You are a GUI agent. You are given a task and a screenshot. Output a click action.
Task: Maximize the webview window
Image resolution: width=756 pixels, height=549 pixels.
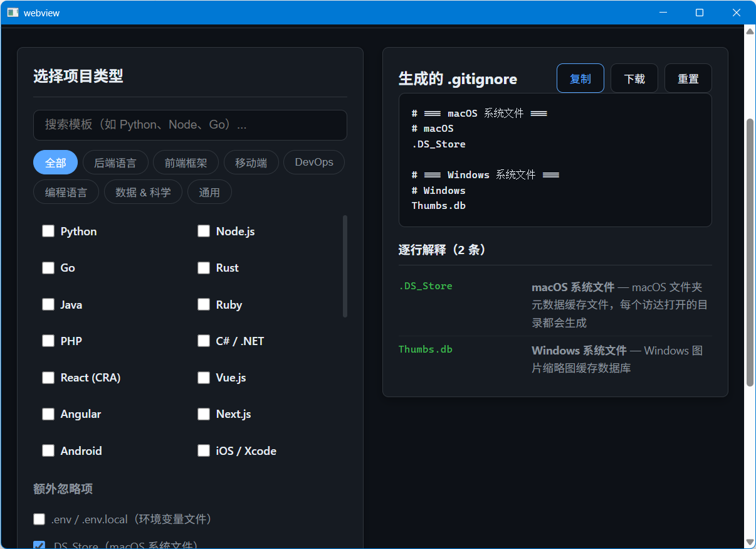(700, 13)
